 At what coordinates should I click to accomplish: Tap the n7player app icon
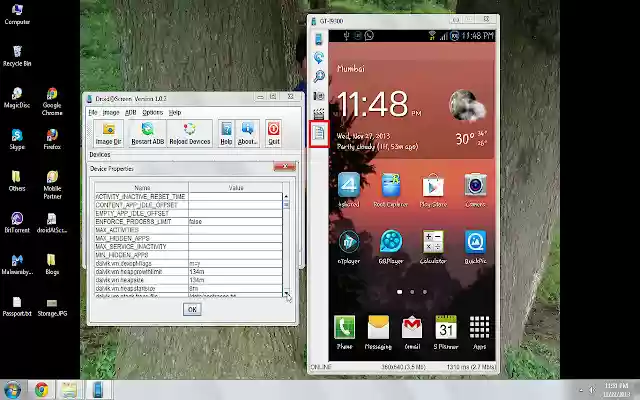pos(349,246)
